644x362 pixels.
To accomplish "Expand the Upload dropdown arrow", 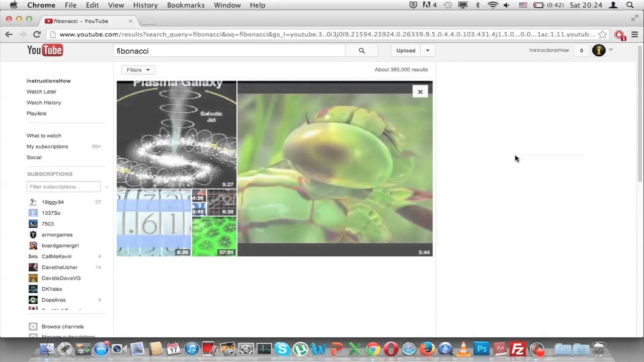I will (x=428, y=51).
